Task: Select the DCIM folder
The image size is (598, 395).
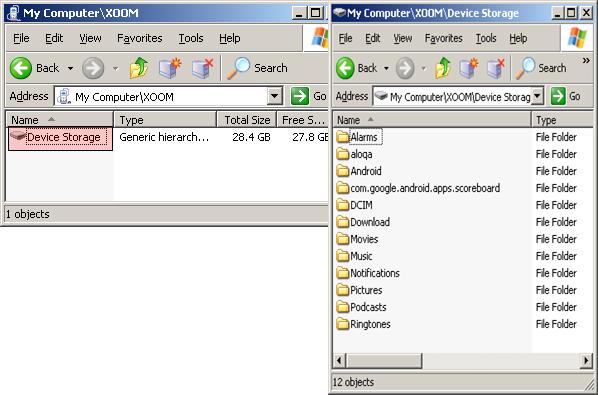Action: coord(355,205)
